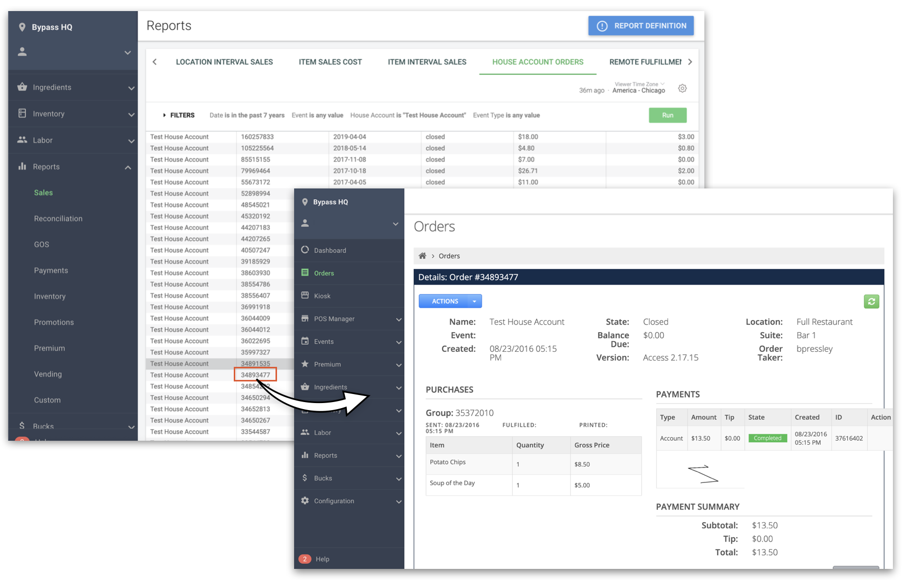Switch to Item Sales Cost tab

[x=330, y=62]
